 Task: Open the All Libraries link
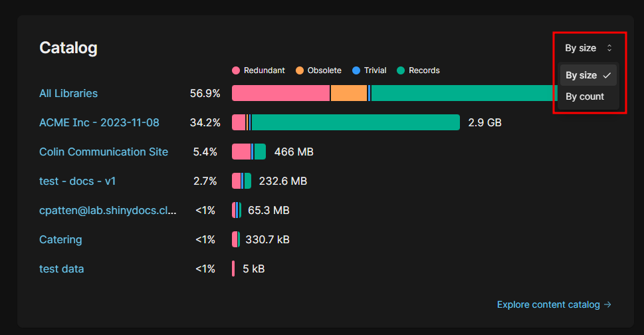[68, 93]
